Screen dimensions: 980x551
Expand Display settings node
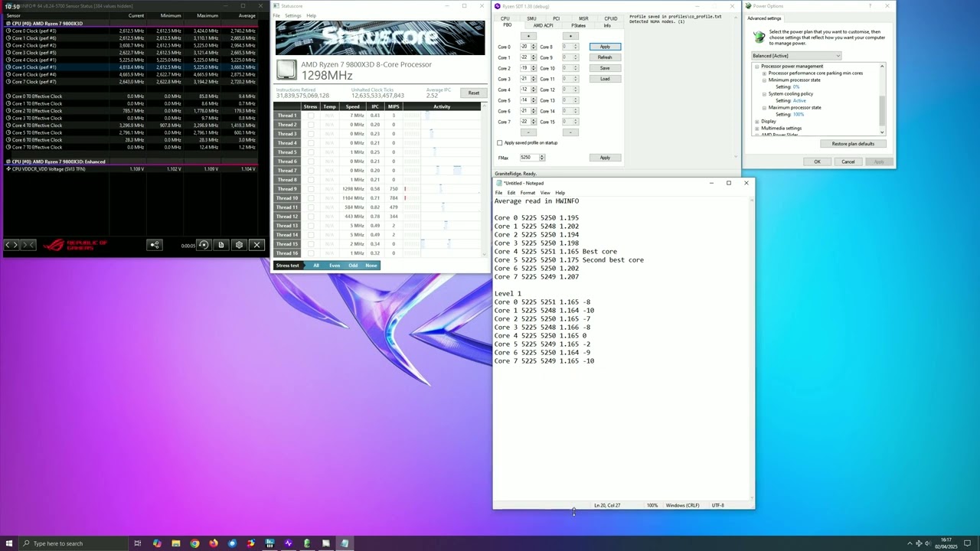pos(757,122)
